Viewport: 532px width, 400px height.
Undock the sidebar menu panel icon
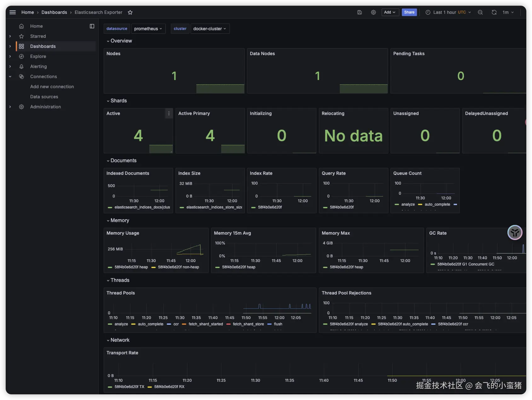92,26
